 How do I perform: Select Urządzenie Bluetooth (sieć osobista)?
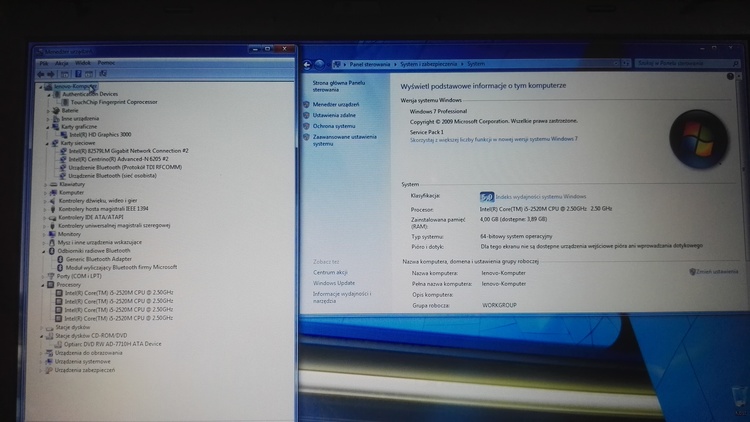pyautogui.click(x=112, y=176)
